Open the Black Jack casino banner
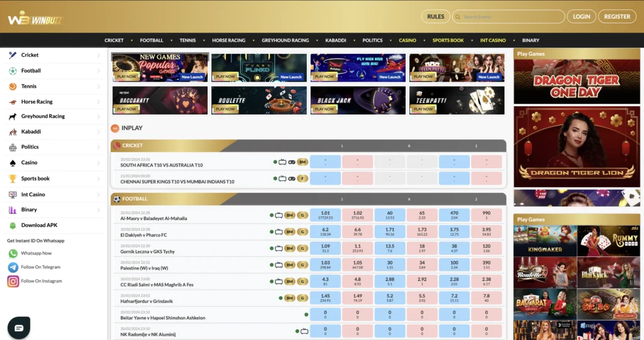 [358, 100]
